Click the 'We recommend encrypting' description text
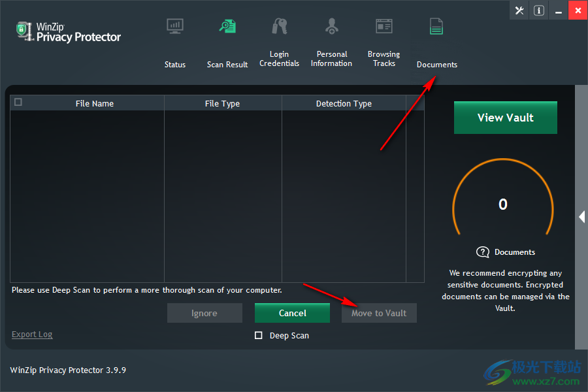Viewport: 588px width, 392px height. click(x=506, y=290)
